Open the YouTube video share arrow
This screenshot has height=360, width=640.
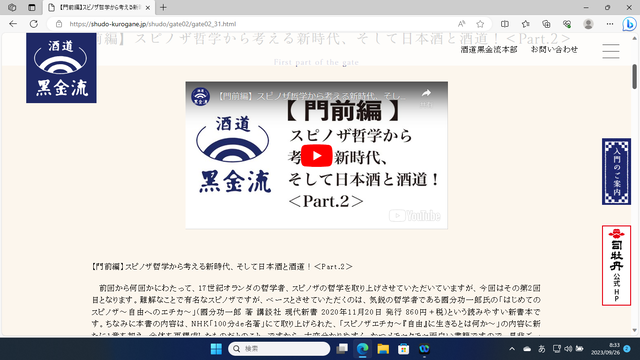coord(426,93)
